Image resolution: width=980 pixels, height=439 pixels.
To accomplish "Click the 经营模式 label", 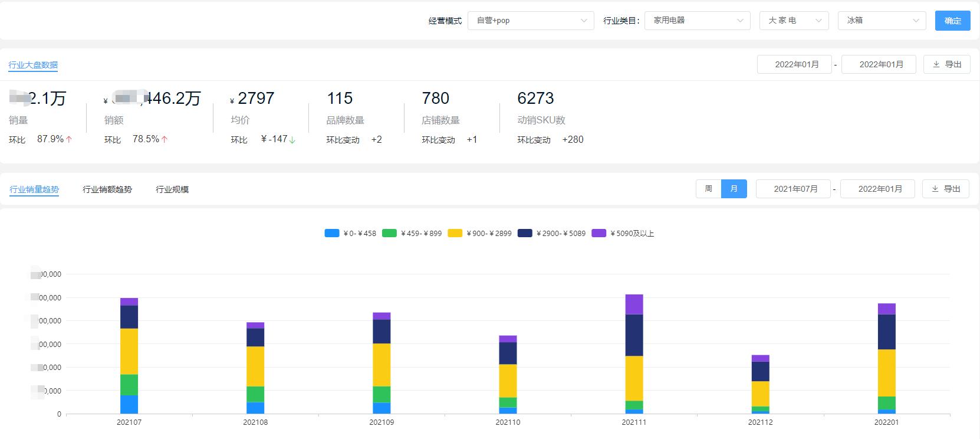I will coord(445,21).
